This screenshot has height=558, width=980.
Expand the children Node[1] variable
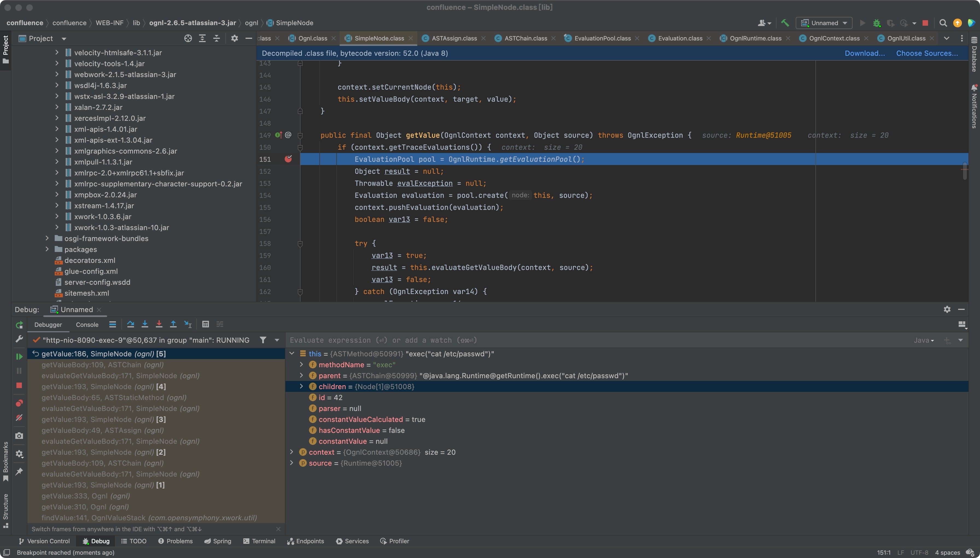point(301,386)
